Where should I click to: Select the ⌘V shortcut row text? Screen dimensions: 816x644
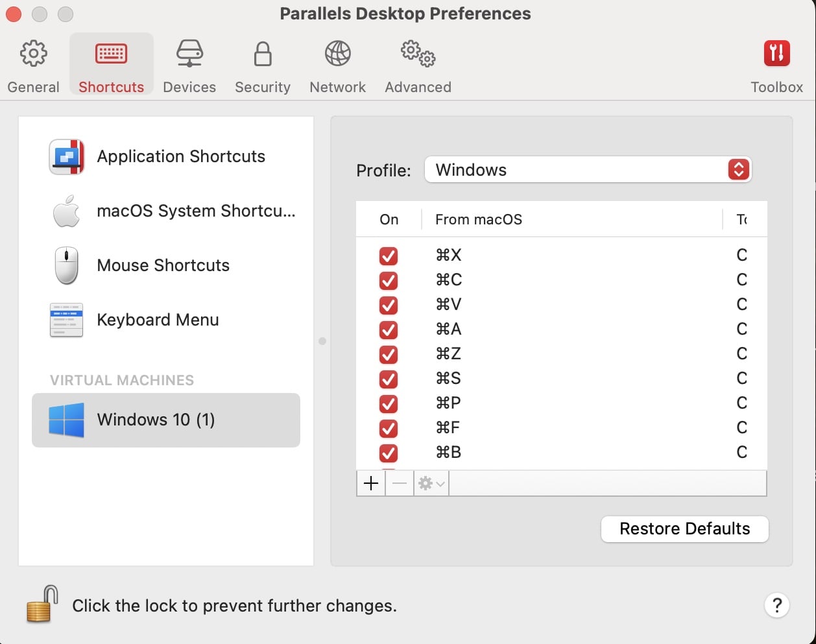pyautogui.click(x=449, y=304)
